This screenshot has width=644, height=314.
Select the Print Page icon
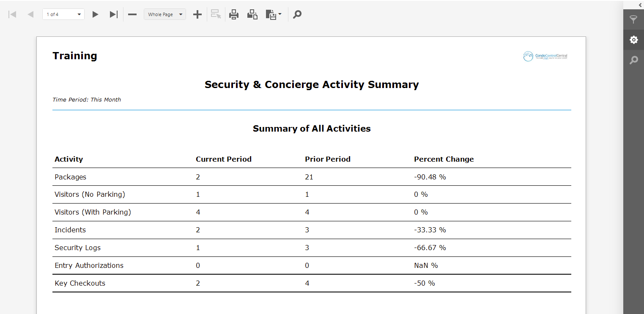[252, 14]
